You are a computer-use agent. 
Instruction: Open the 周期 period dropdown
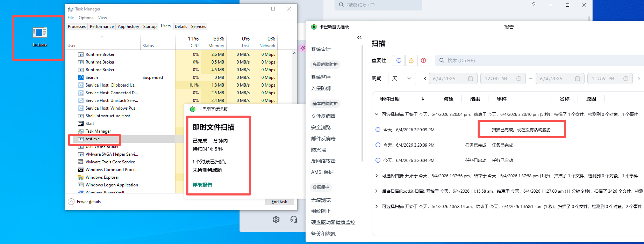(402, 79)
